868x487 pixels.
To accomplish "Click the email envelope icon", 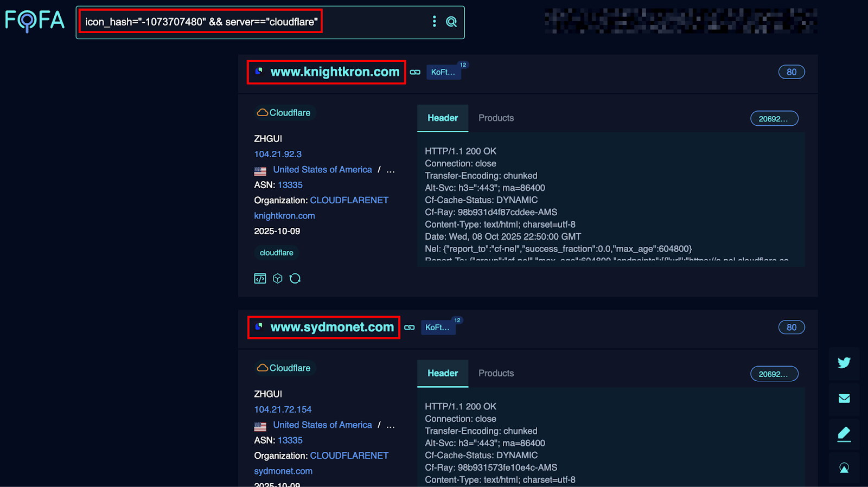I will tap(844, 399).
